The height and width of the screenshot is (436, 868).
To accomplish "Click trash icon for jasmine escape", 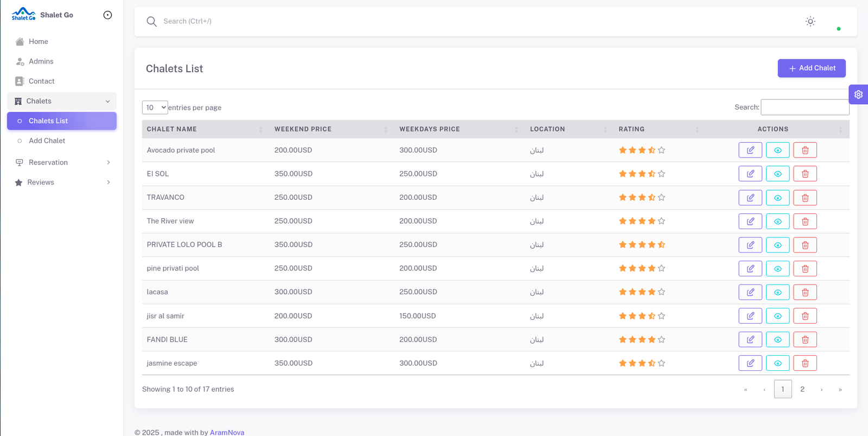I will point(805,363).
